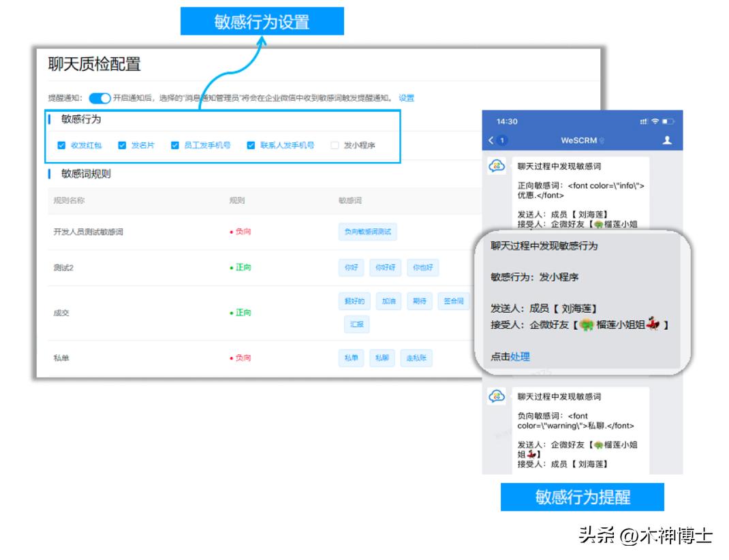Screen dimensions: 729x560
Task: Click the 处理 link in the alert popup
Action: 522,356
